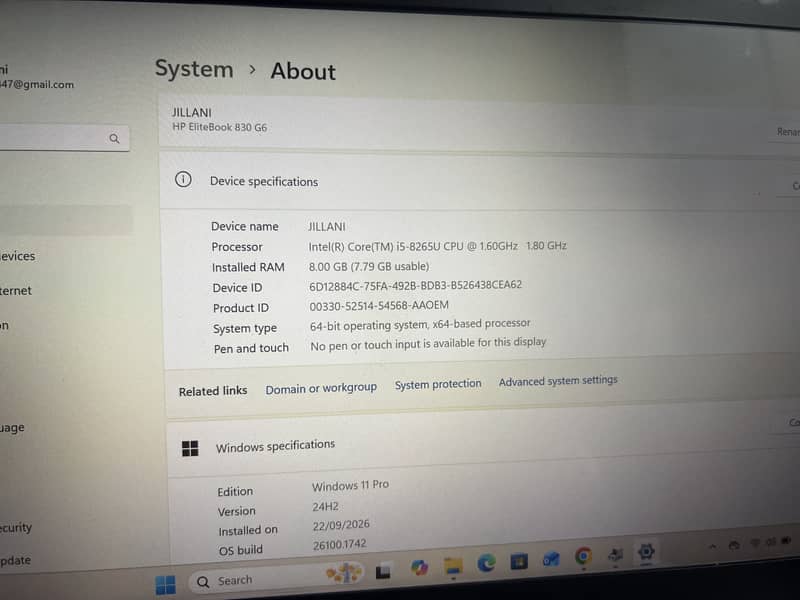Open Domain or workgroup link

pos(321,388)
